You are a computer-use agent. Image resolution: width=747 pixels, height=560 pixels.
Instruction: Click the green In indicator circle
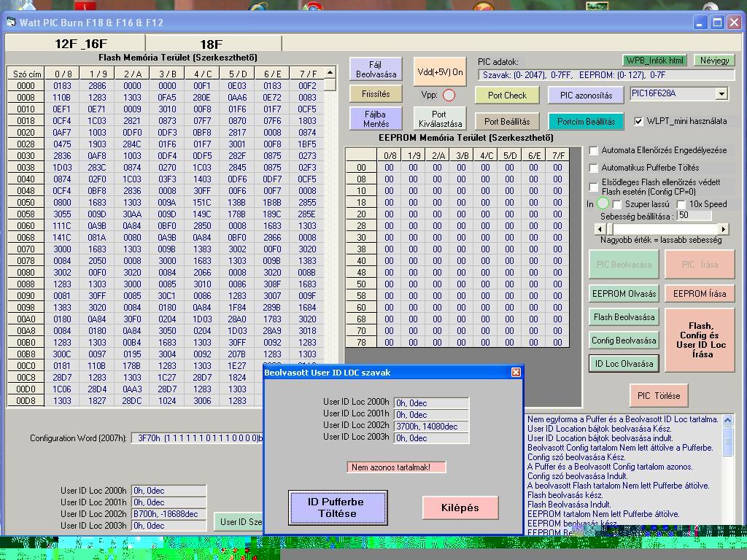603,204
